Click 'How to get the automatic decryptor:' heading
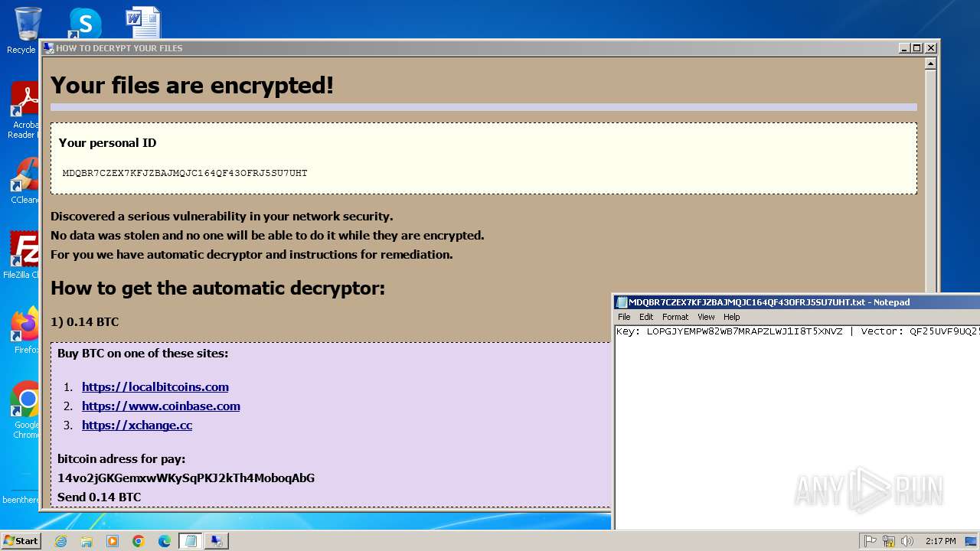The image size is (980, 551). pos(217,289)
